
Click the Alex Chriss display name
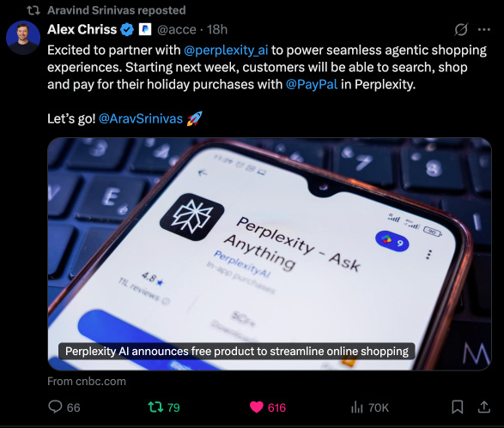click(82, 29)
